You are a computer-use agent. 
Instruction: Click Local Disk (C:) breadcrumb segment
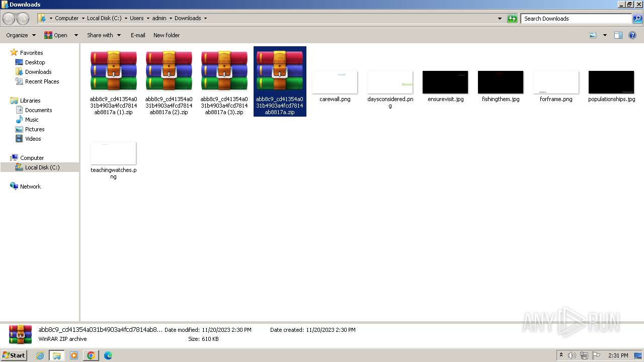104,18
